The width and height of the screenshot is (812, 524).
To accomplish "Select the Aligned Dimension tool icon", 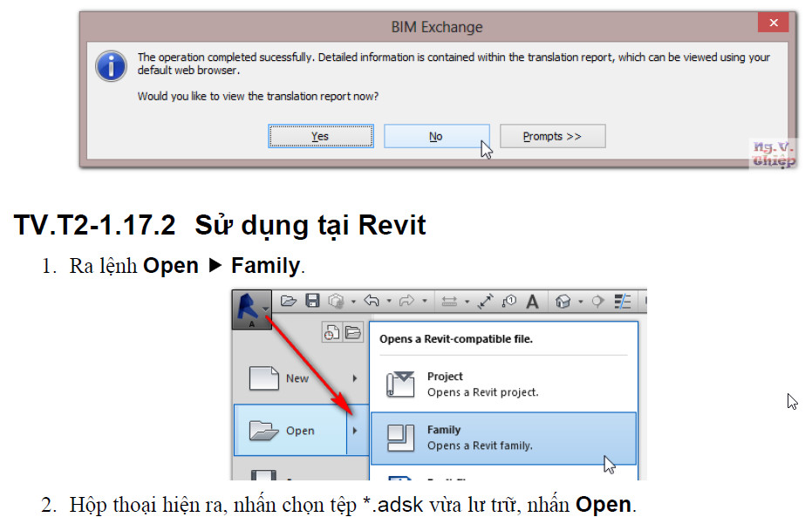I will [485, 302].
